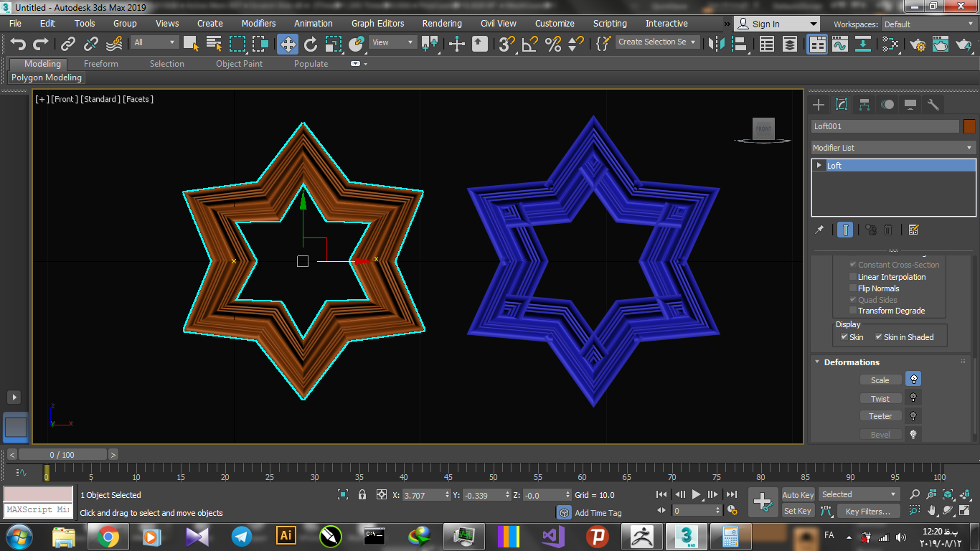The width and height of the screenshot is (980, 551).
Task: Open the Curve Editor icon
Action: [x=840, y=44]
